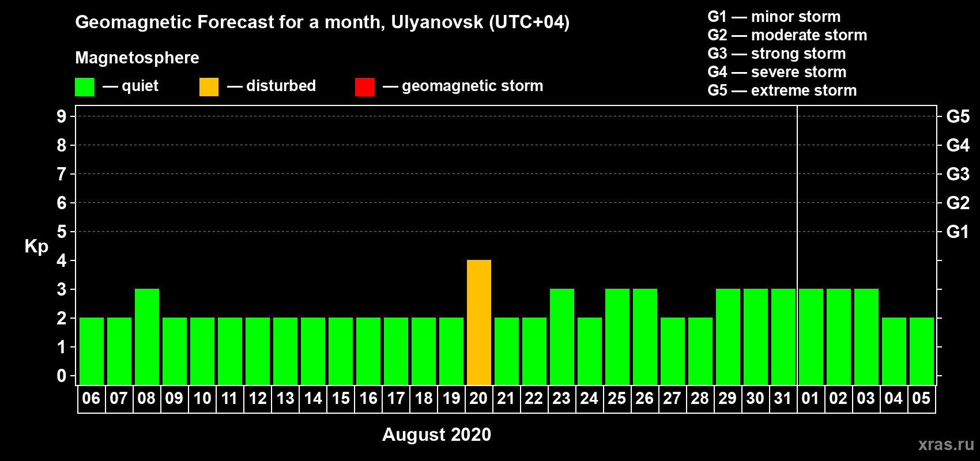Click the date label '28'
Image resolution: width=980 pixels, height=461 pixels.
pos(700,398)
